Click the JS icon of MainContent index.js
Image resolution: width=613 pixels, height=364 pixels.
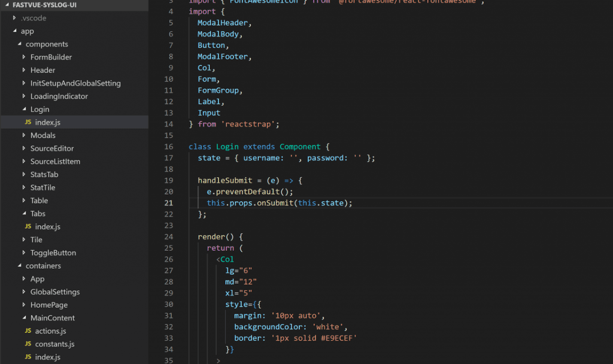[28, 357]
